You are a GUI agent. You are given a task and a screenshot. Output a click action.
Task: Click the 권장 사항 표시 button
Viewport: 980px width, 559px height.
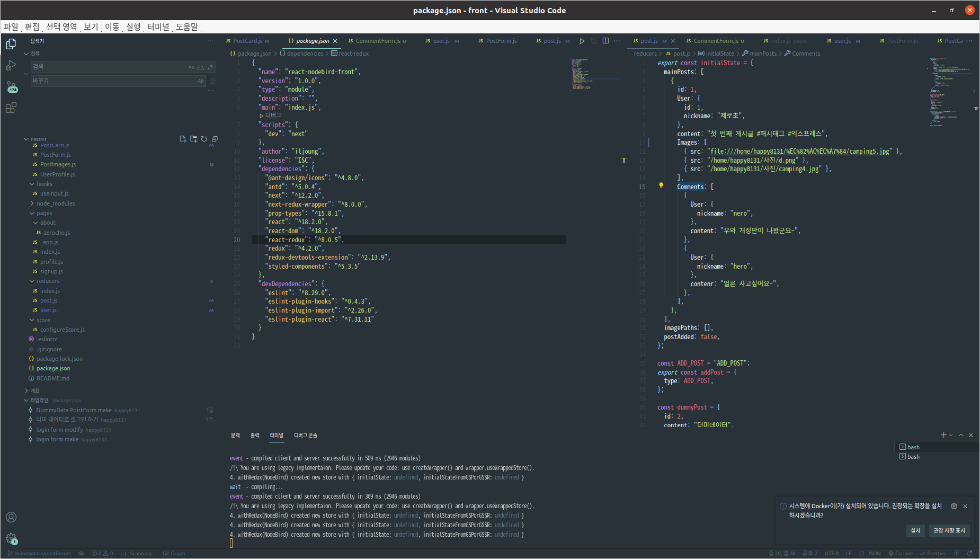pos(949,530)
